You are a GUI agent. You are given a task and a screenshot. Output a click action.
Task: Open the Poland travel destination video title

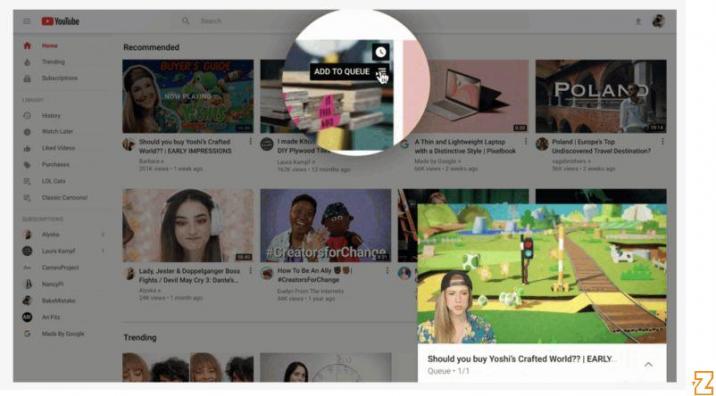601,146
